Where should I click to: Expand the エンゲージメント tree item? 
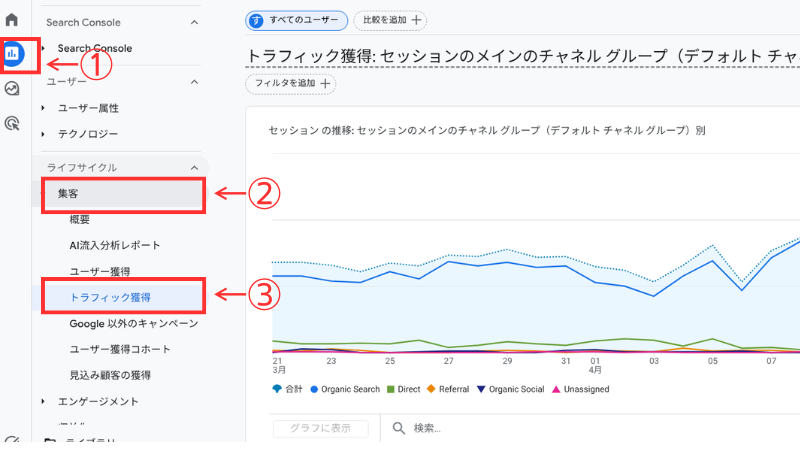(x=43, y=401)
